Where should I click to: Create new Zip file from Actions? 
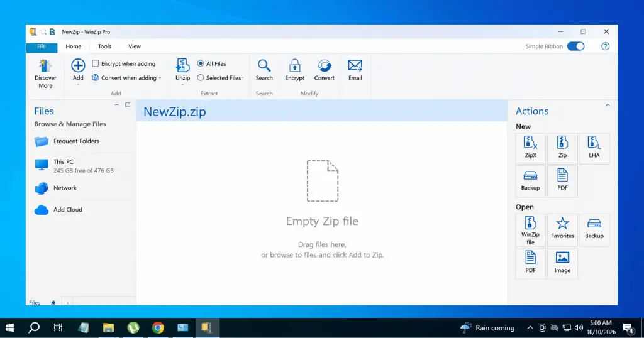point(562,148)
